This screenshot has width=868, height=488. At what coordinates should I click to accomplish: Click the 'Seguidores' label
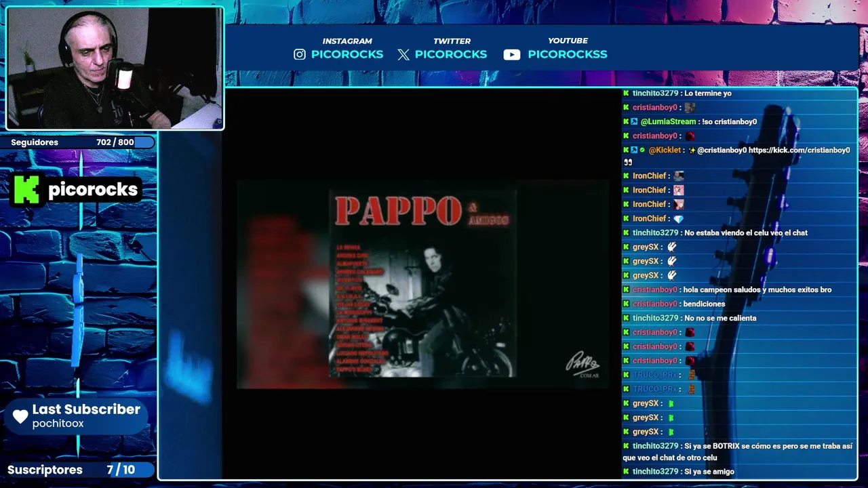pos(35,142)
